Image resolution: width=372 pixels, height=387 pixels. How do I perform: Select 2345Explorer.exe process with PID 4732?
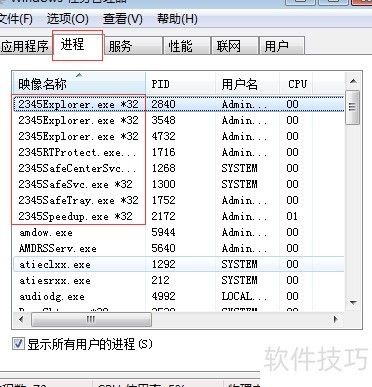tap(179, 136)
